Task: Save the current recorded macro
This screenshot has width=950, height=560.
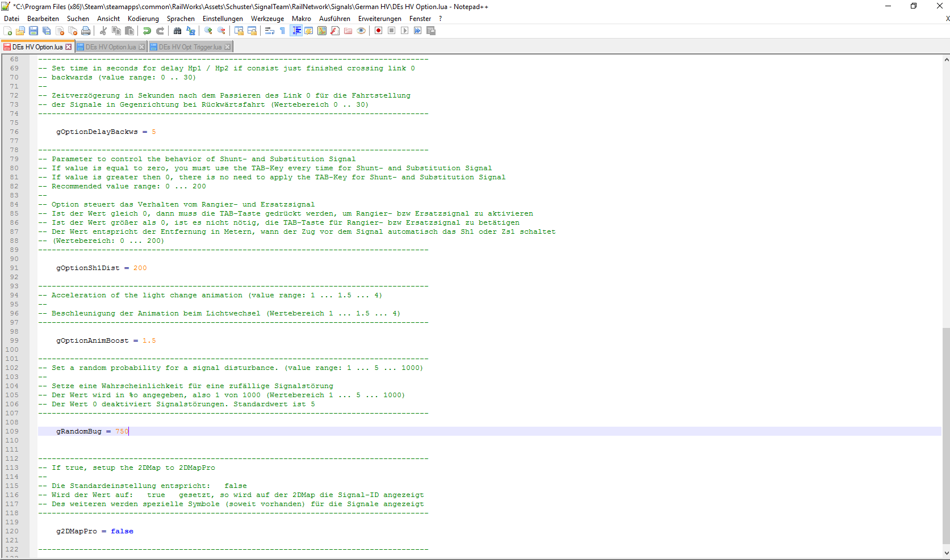Action: click(431, 31)
